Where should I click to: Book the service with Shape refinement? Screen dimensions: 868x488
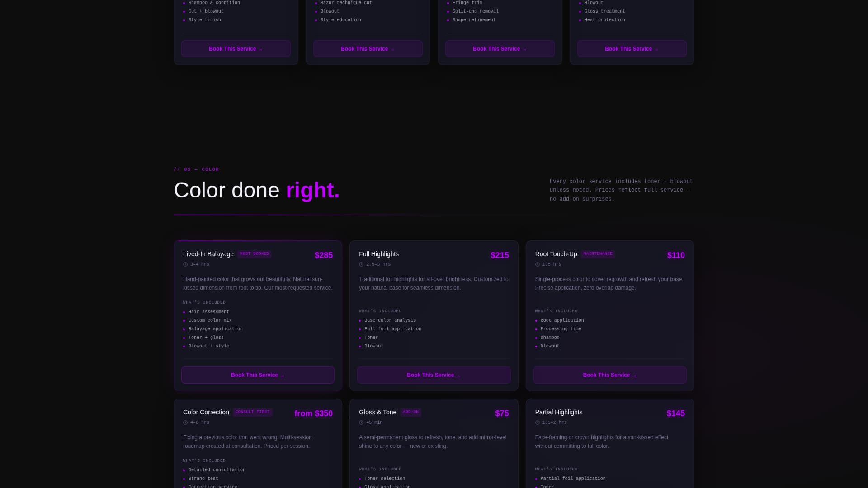pyautogui.click(x=500, y=49)
